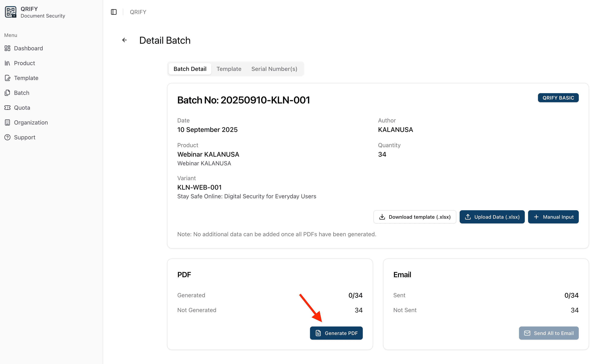
Task: Open Batch in the sidebar
Action: click(x=22, y=93)
